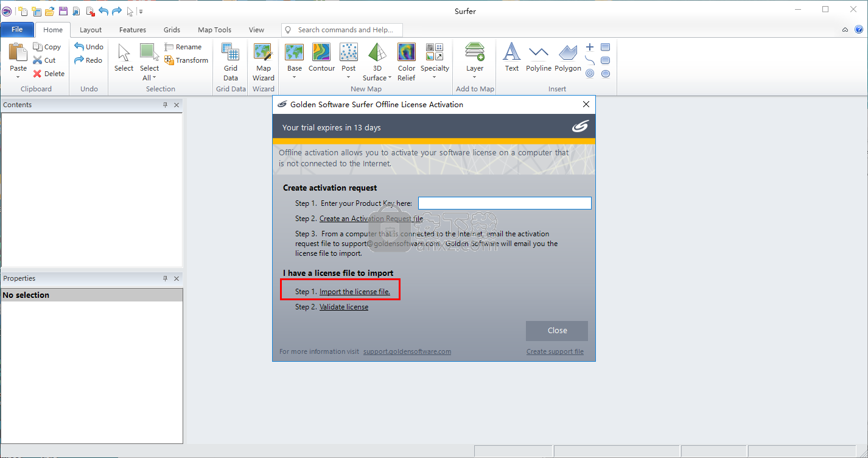Create a Color Relief map

407,62
